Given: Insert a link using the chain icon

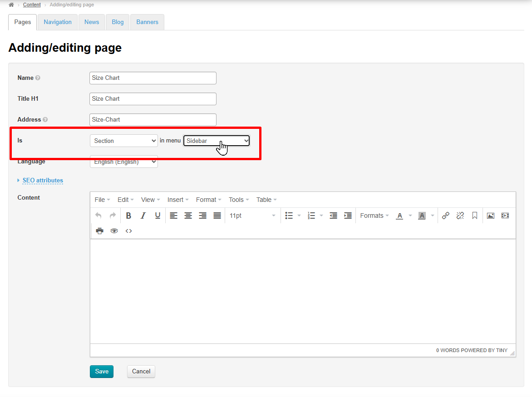Looking at the screenshot, I should (x=446, y=216).
